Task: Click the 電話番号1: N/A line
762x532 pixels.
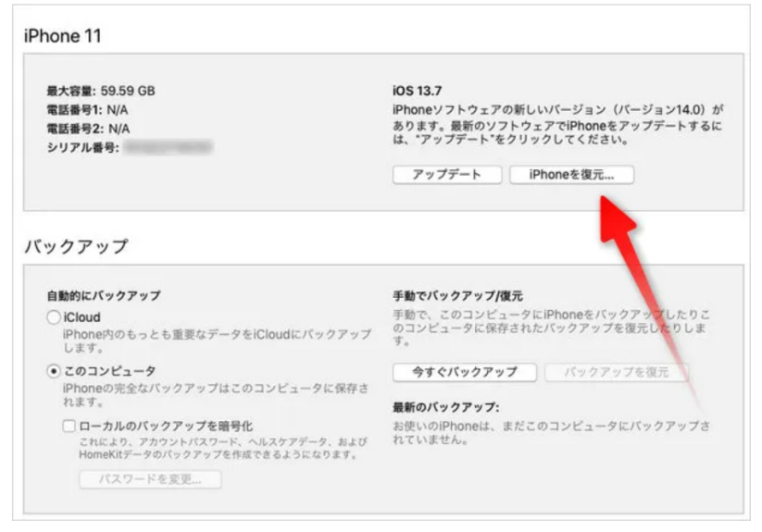Action: coord(87,110)
